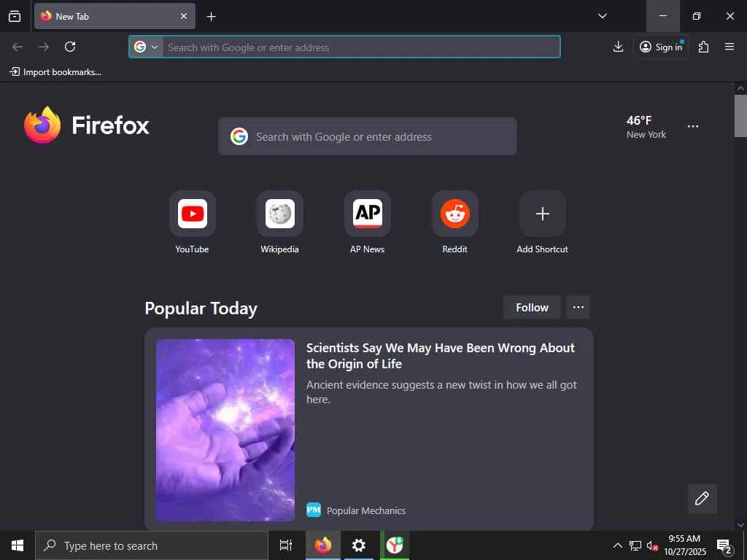This screenshot has width=747, height=560.
Task: Expand the list all tabs chevron
Action: pyautogui.click(x=602, y=16)
